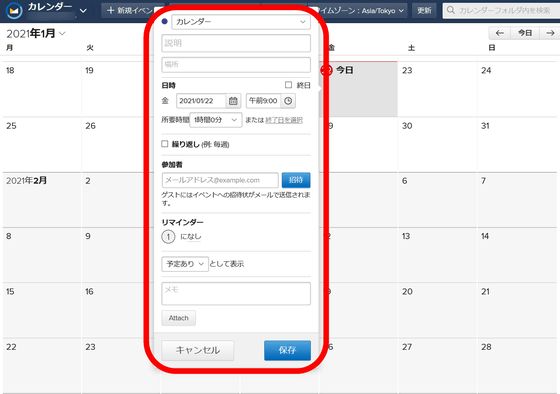560x394 pixels.
Task: Click the 更新 refresh button
Action: (x=424, y=10)
